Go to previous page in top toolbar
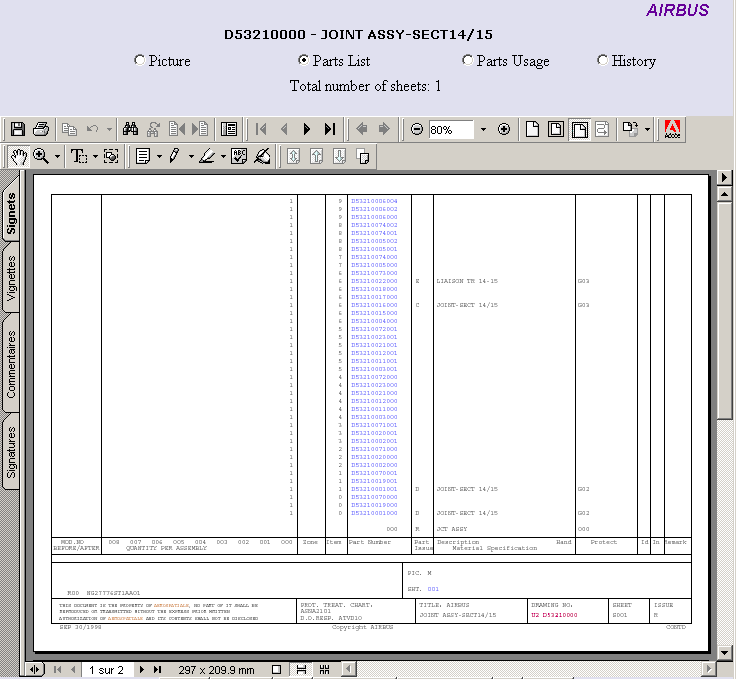Viewport: 736px width, 679px height. tap(284, 129)
